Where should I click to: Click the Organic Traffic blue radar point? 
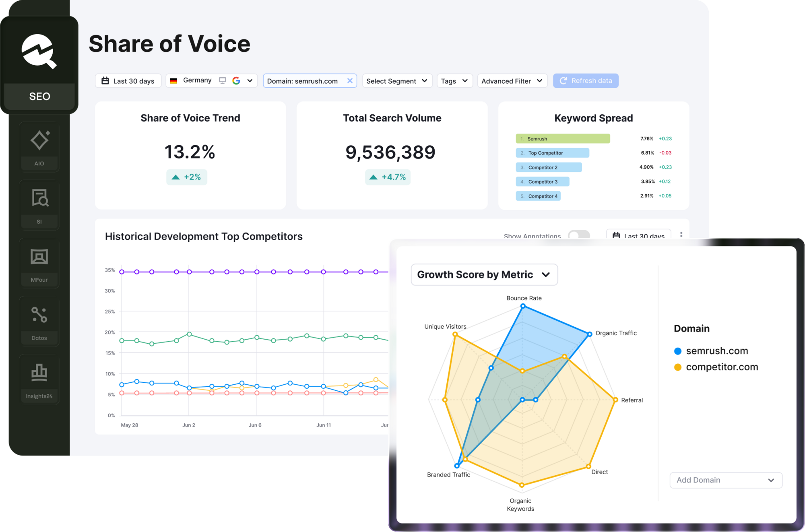click(x=589, y=334)
